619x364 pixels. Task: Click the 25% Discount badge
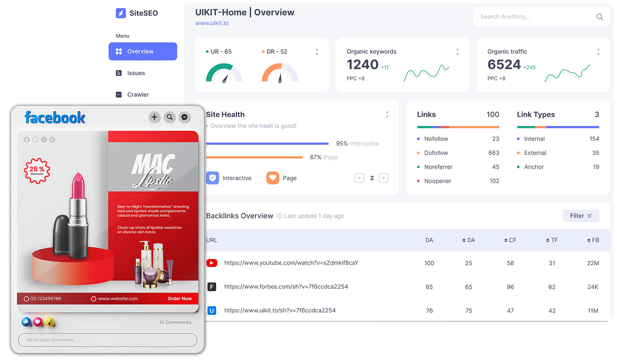(x=37, y=171)
